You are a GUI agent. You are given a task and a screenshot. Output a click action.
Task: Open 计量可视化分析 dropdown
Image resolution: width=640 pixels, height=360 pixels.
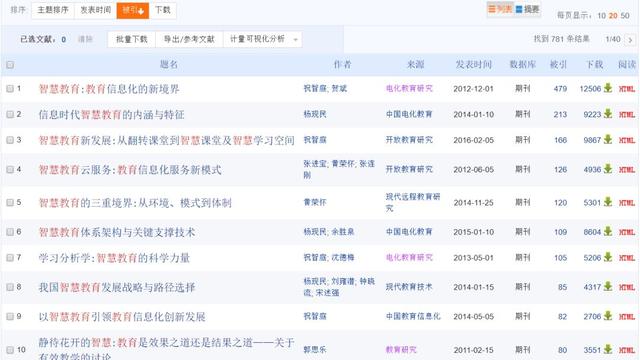pos(262,39)
